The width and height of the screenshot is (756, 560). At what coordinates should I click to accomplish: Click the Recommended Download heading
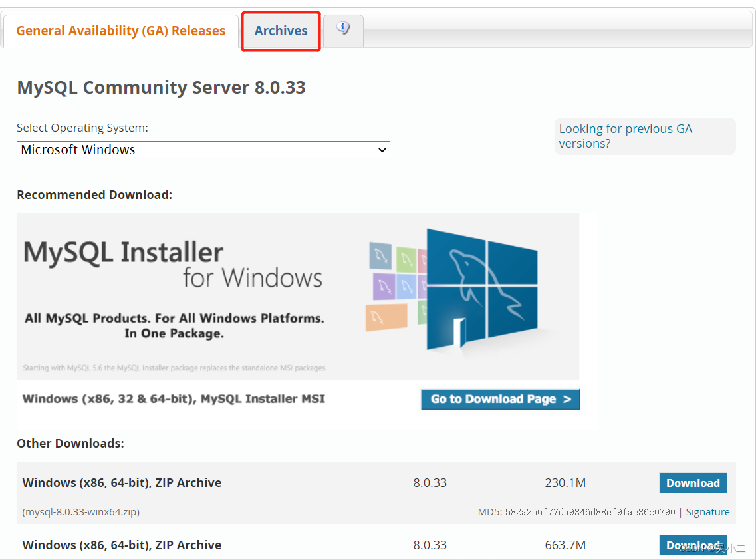(x=94, y=195)
